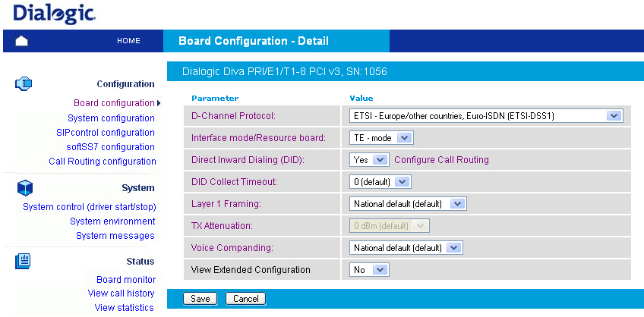The height and width of the screenshot is (317, 644).
Task: Click the Dialogic Diva PRI/E1/T1-8 board heading
Action: pos(285,72)
